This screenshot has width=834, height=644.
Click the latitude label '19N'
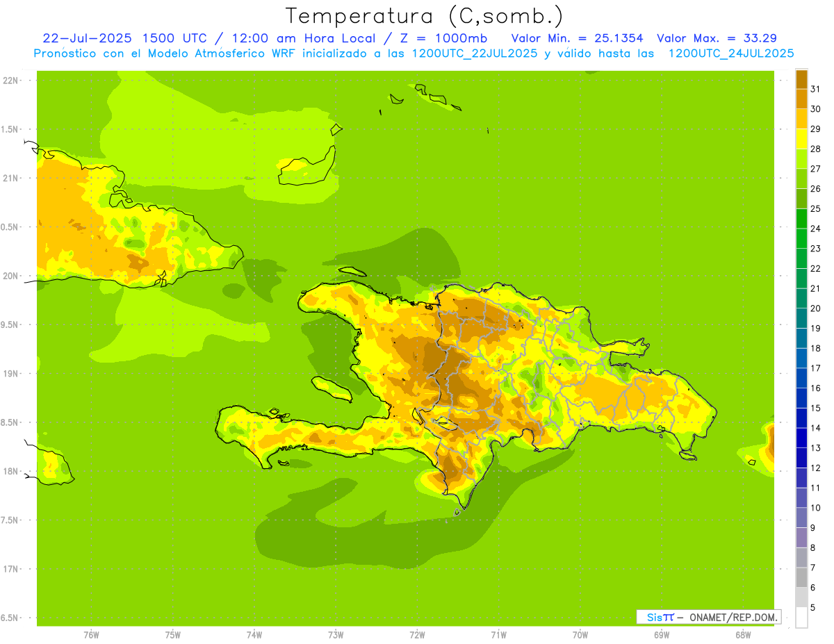(x=10, y=374)
